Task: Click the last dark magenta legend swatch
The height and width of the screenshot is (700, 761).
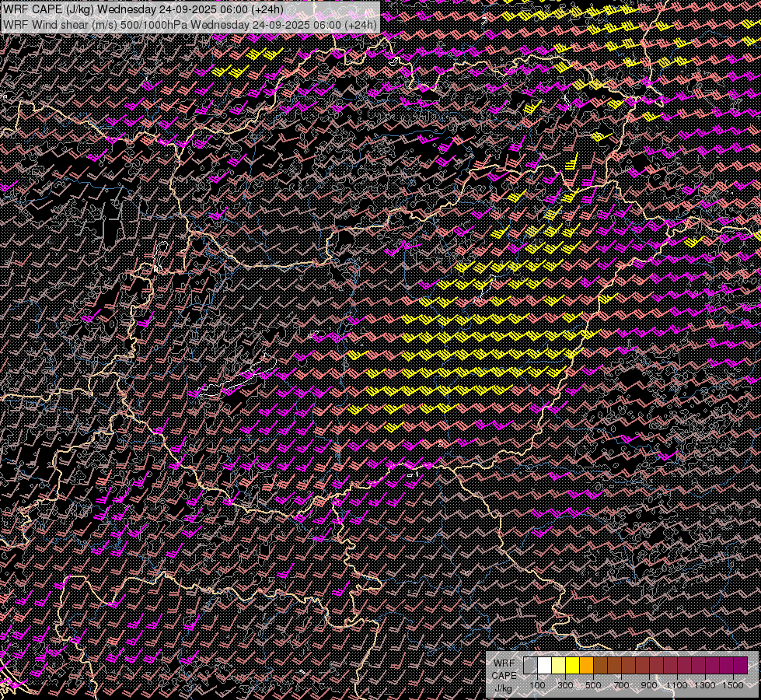Action: (x=740, y=665)
